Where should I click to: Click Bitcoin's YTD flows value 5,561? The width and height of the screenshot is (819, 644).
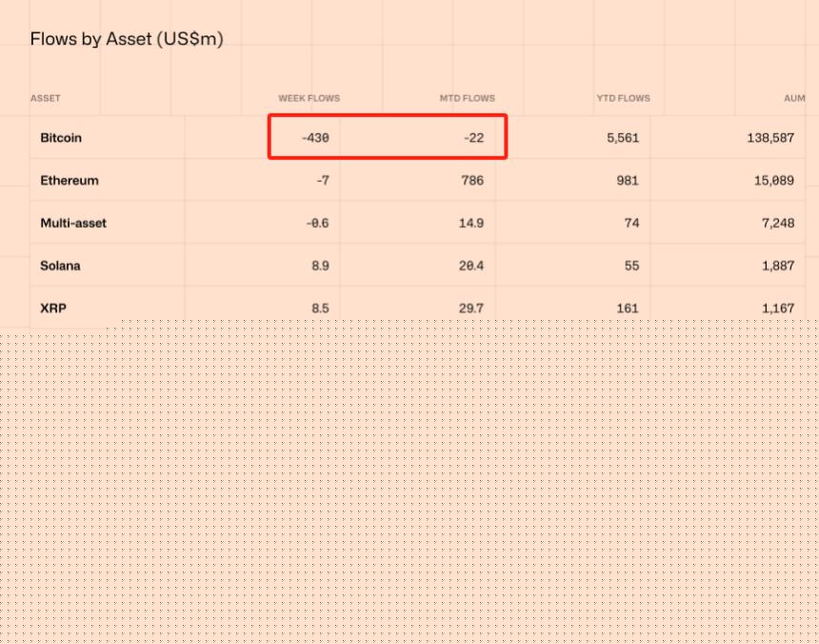point(622,138)
